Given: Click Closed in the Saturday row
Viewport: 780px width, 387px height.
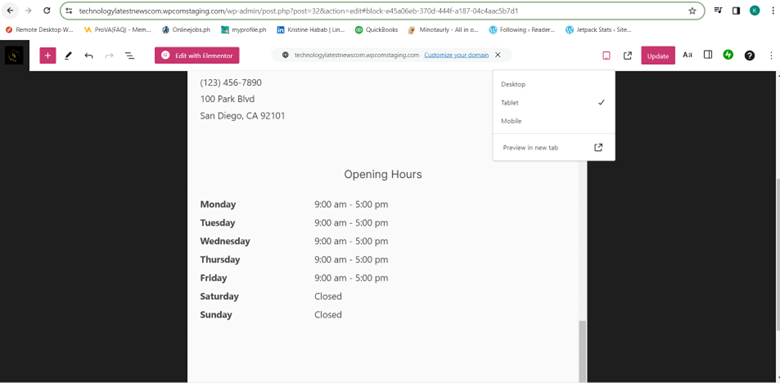Looking at the screenshot, I should pos(328,296).
